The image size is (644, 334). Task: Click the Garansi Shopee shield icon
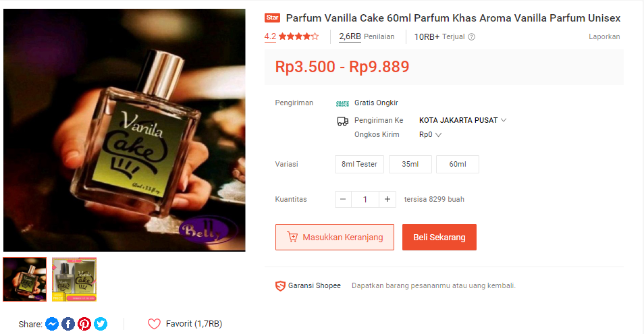coord(280,285)
